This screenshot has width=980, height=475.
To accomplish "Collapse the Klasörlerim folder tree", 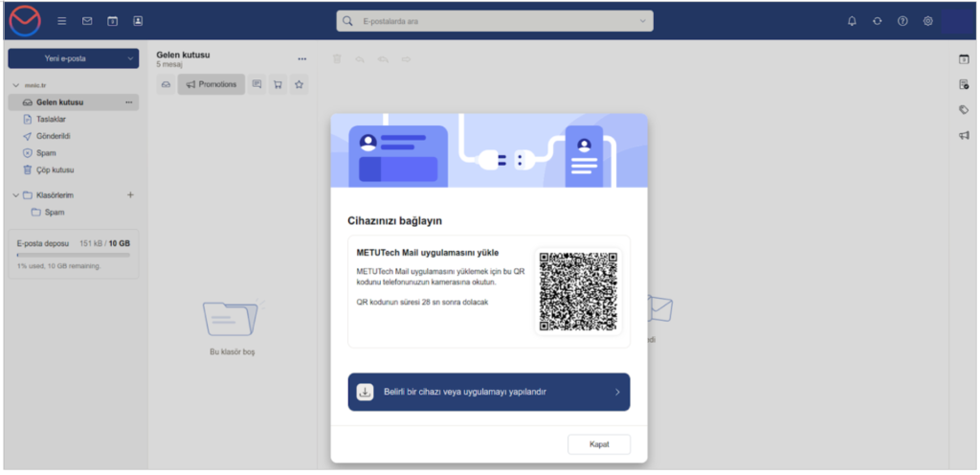I will tap(16, 195).
